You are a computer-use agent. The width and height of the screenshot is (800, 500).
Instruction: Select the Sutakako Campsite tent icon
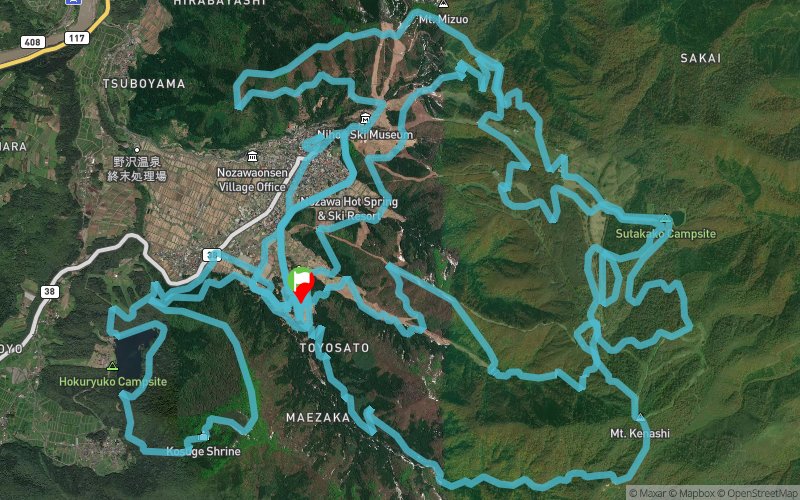point(665,219)
